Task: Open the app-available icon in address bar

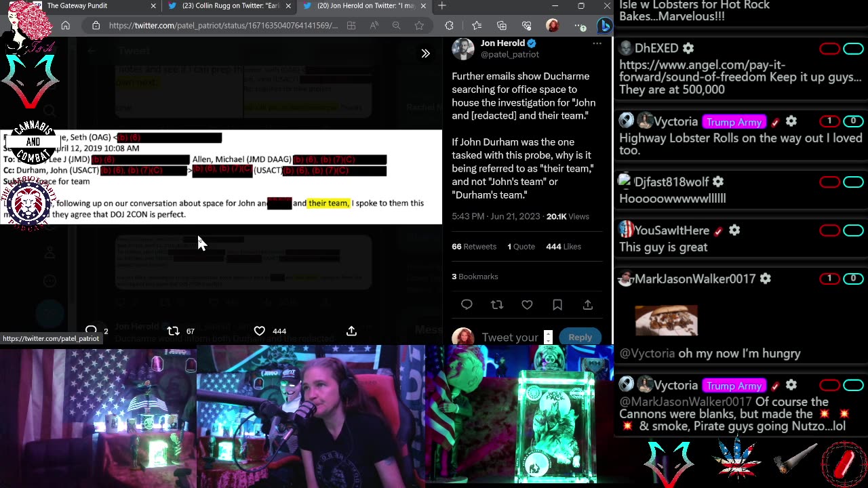Action: click(351, 26)
